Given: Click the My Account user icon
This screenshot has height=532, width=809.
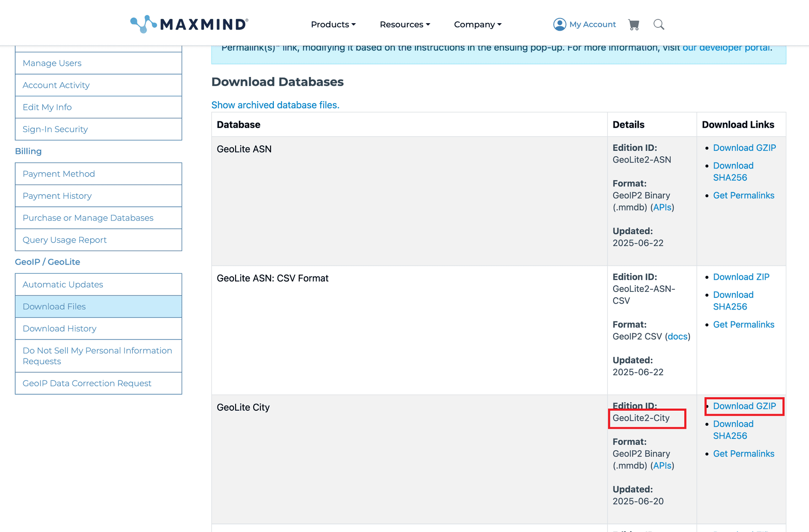Looking at the screenshot, I should click(560, 24).
